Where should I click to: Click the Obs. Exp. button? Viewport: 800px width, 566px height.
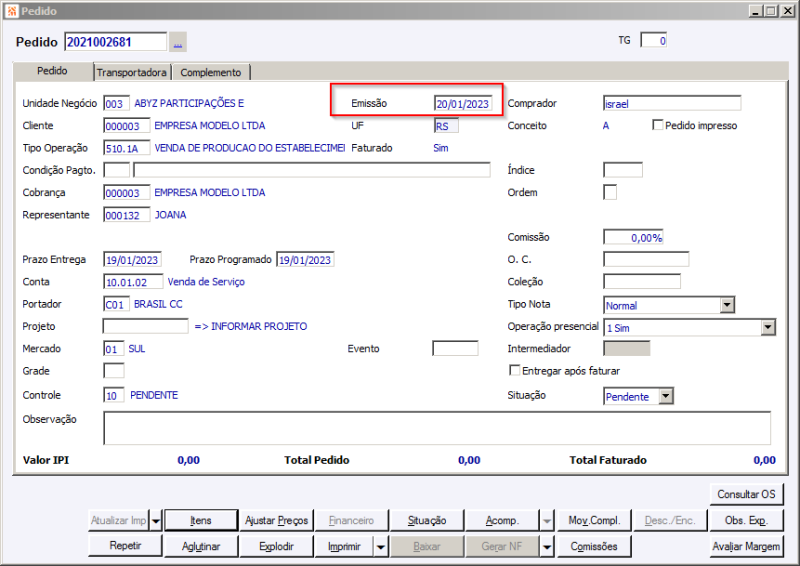click(746, 521)
